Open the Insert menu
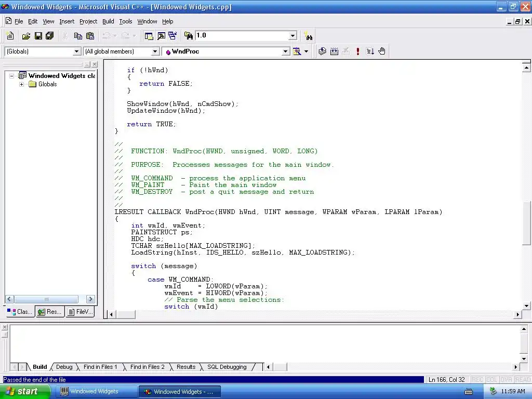Viewport: 532px width, 399px height. click(66, 21)
